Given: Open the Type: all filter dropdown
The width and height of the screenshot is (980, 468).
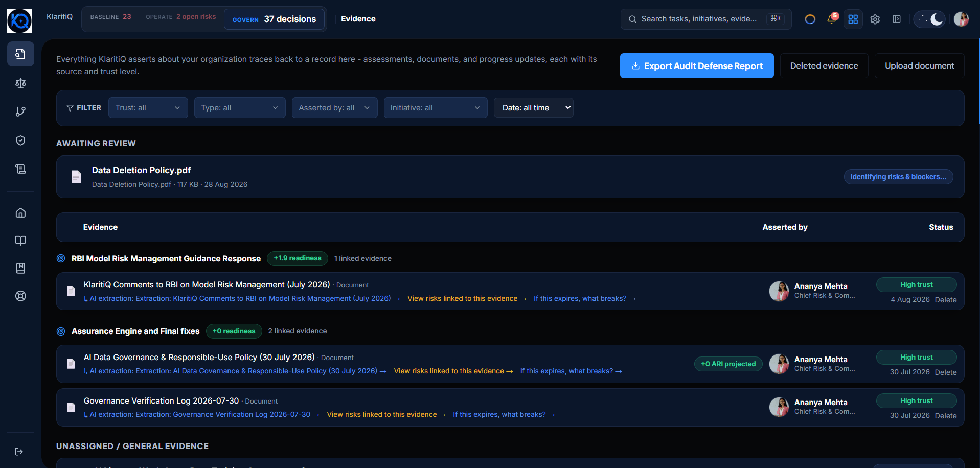Looking at the screenshot, I should [x=240, y=108].
